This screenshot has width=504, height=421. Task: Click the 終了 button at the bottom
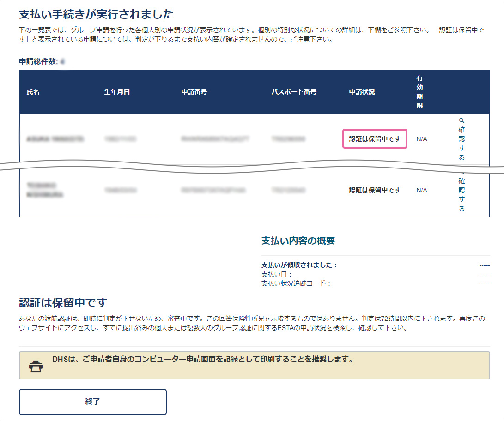[92, 402]
